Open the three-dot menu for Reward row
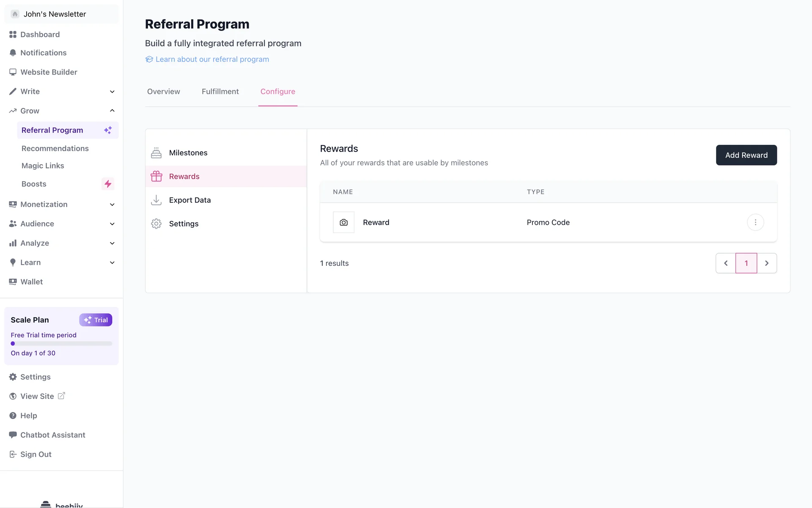The width and height of the screenshot is (812, 508). [755, 222]
